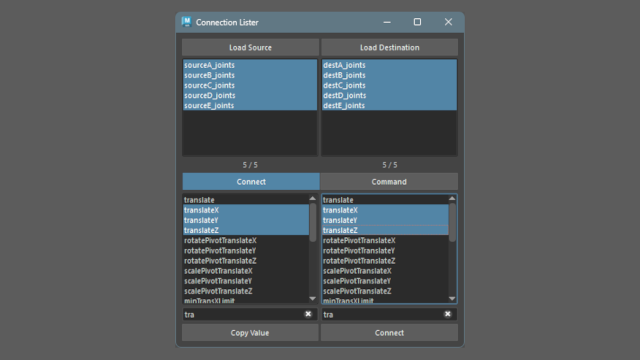Screen dimensions: 640x360
Task: Select destA_joints in the destination list
Action: click(x=389, y=65)
